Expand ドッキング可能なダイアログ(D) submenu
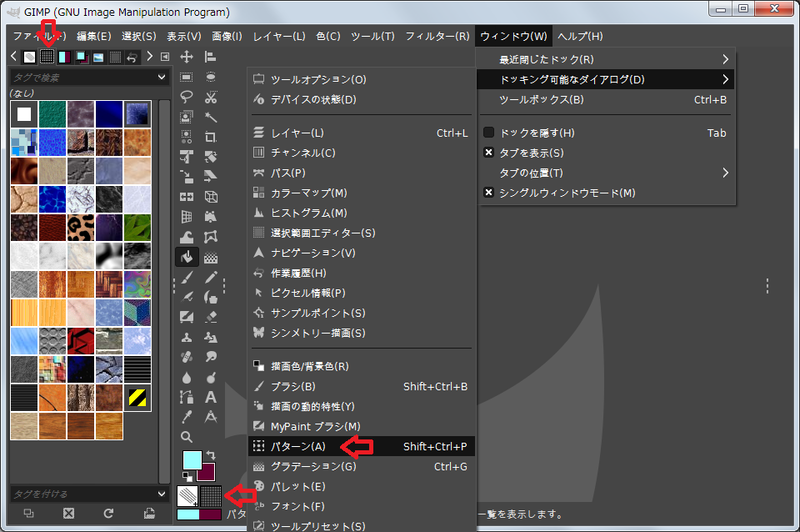800x532 pixels. pyautogui.click(x=605, y=80)
